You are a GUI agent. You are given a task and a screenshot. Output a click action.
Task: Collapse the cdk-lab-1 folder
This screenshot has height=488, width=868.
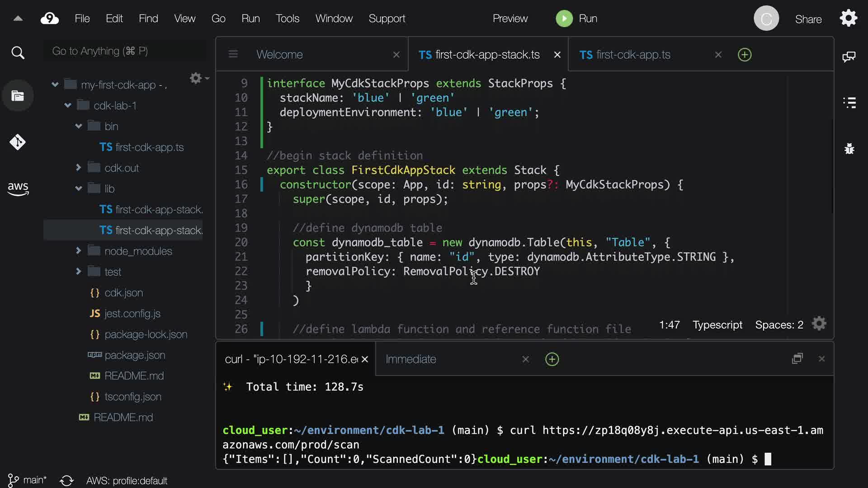[68, 105]
